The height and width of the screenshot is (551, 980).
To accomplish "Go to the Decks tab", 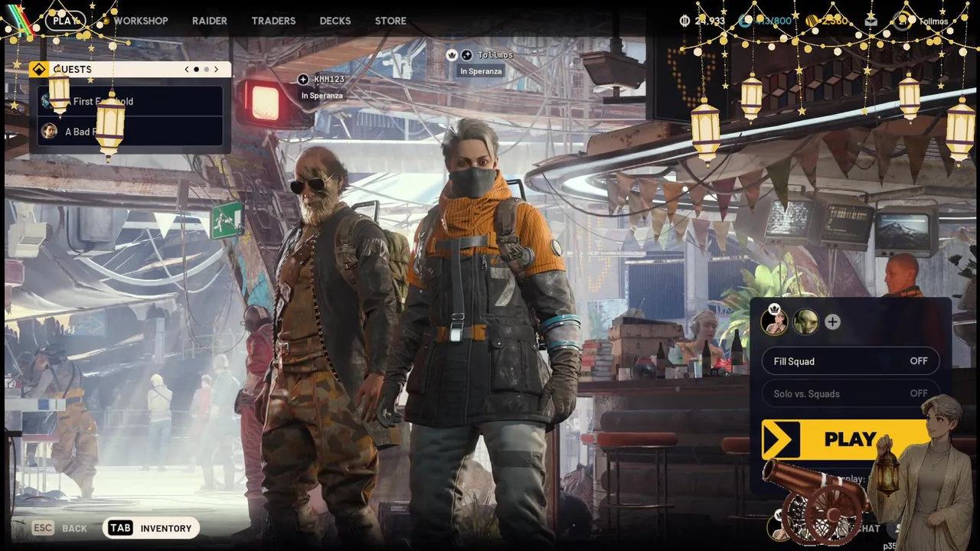I will (335, 21).
